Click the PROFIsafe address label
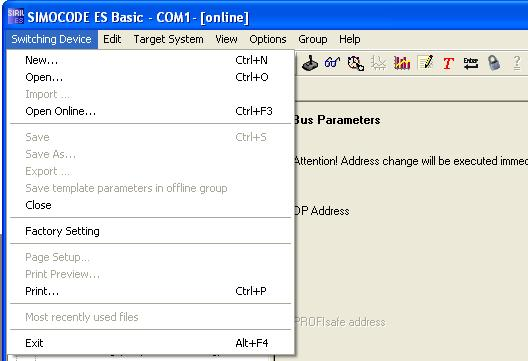 pos(340,322)
